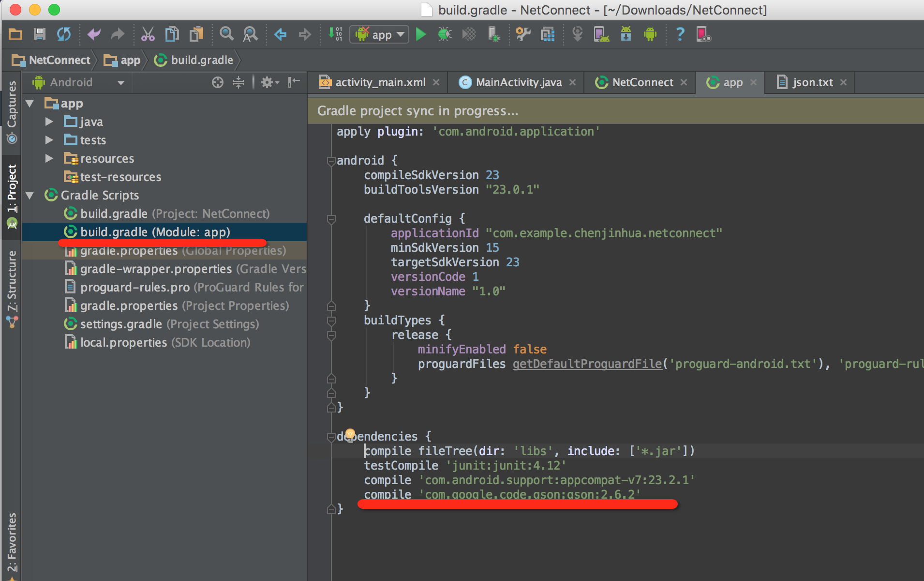Screen dimensions: 924x581
Task: Toggle the 2: Favorites side panel
Action: pos(12,545)
